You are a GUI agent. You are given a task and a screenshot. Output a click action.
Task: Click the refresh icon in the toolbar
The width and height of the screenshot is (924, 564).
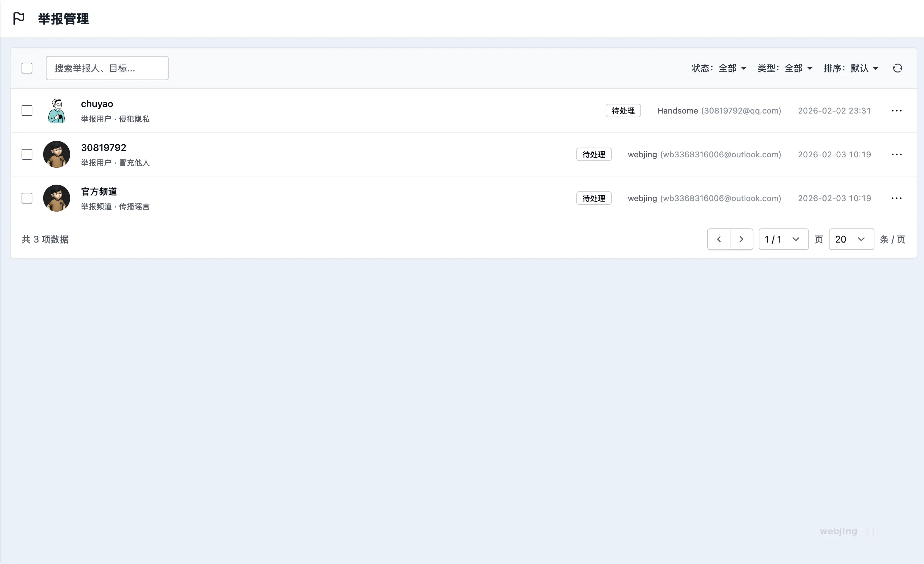click(897, 68)
